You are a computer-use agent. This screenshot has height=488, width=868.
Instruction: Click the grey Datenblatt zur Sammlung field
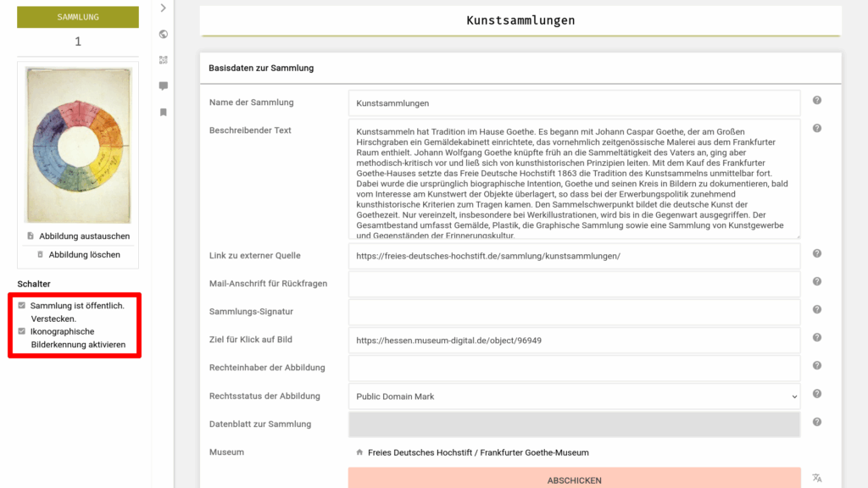tap(574, 424)
